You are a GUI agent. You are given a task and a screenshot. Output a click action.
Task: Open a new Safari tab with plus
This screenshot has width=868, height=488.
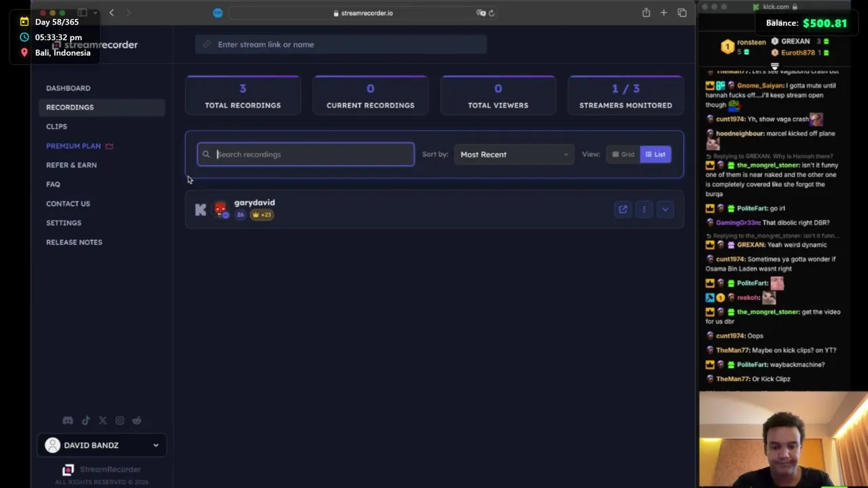664,13
